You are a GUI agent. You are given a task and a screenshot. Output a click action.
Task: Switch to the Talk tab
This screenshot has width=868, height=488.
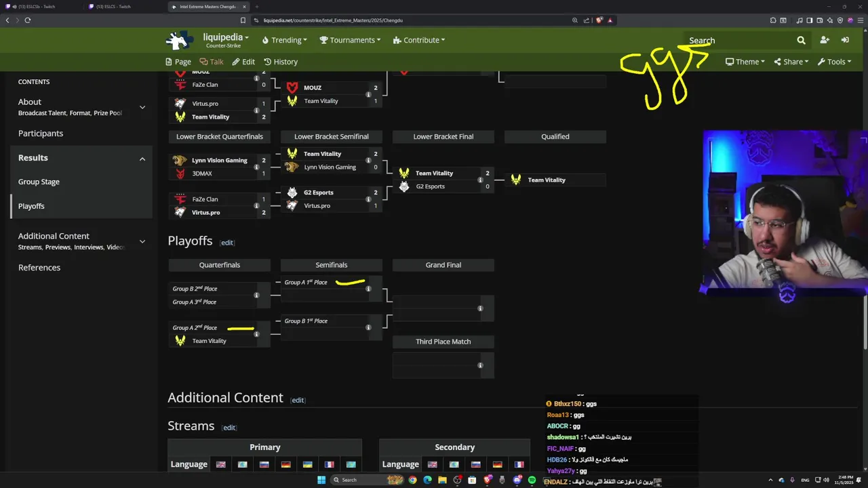click(212, 62)
